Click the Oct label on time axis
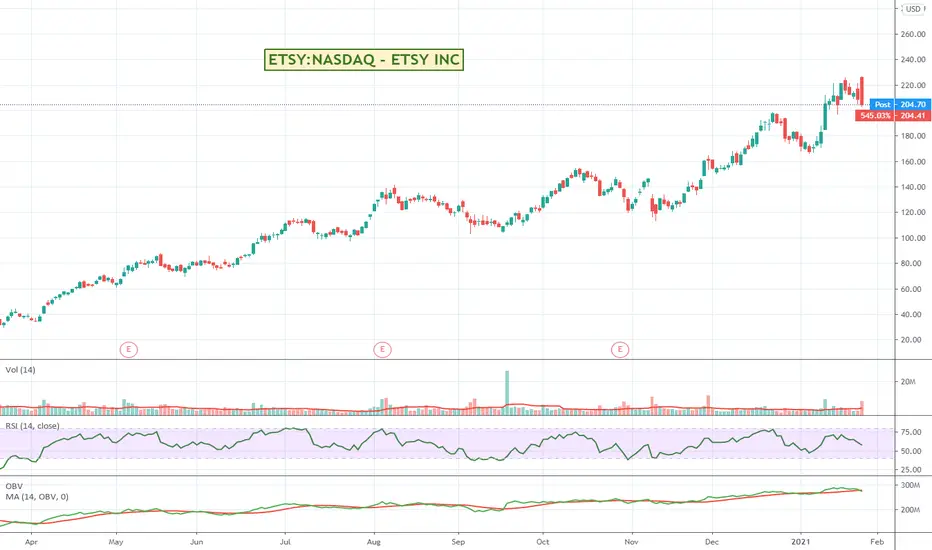The width and height of the screenshot is (932, 550). coord(542,542)
